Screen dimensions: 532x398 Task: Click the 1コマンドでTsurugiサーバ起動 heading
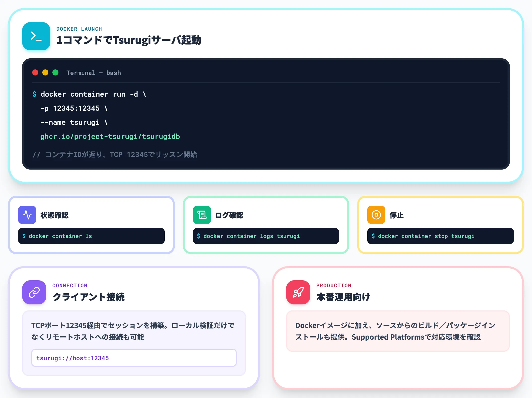129,40
